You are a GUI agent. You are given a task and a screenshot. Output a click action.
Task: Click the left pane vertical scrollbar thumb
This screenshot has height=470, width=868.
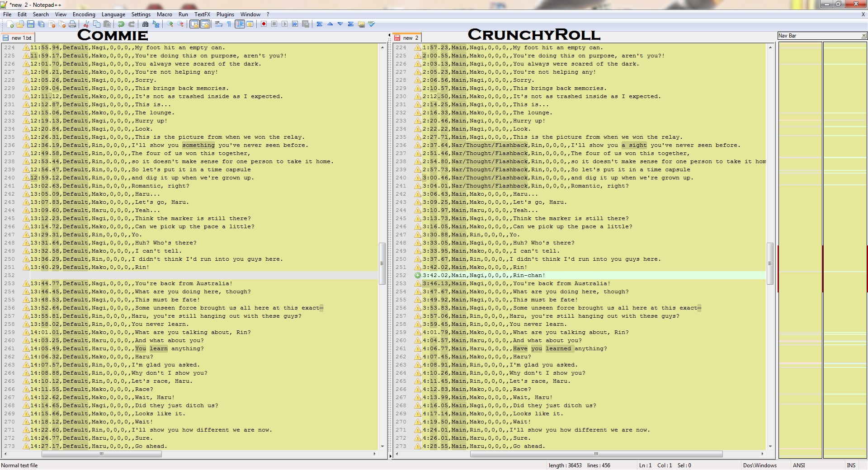click(382, 263)
